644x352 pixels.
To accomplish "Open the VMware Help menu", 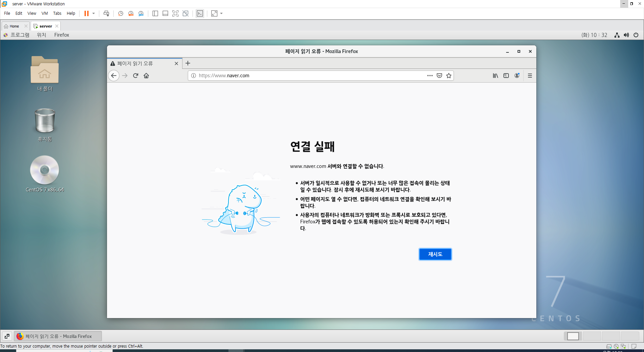I will click(x=71, y=13).
